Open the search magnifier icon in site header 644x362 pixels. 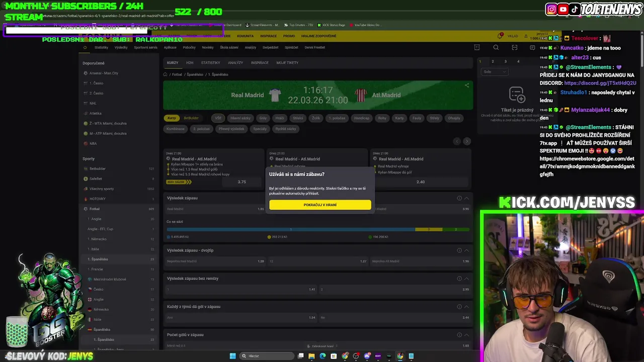coord(496,47)
